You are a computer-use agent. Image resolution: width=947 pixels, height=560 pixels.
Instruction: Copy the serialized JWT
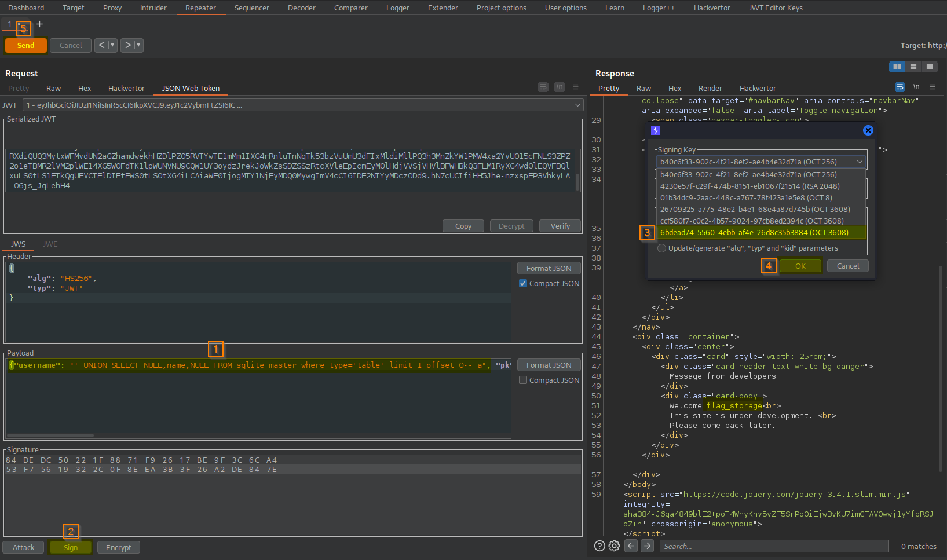463,226
